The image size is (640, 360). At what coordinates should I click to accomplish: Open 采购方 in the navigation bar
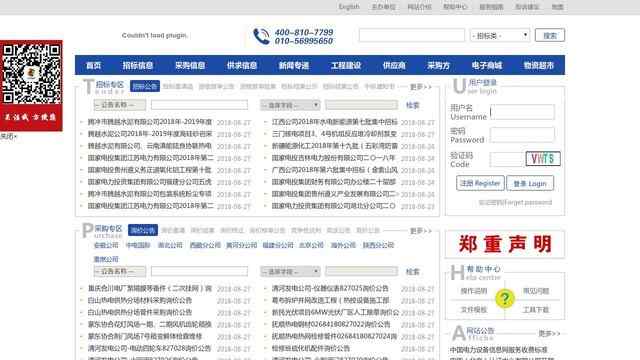point(438,65)
